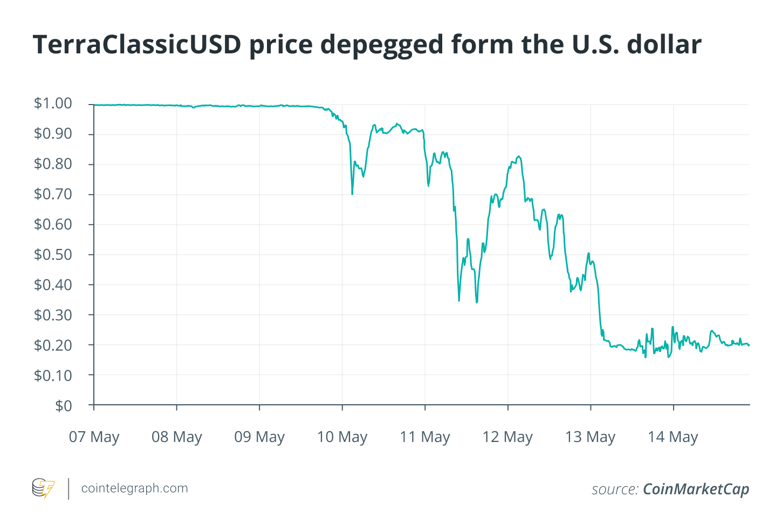Click the $0.90 y-axis label
The image size is (782, 532).
tap(53, 134)
